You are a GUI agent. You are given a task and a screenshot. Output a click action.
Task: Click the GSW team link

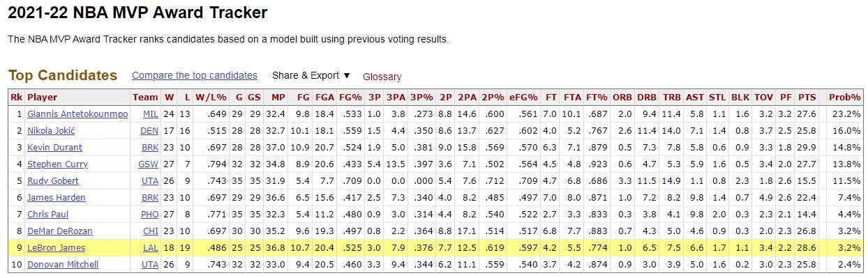(x=149, y=164)
